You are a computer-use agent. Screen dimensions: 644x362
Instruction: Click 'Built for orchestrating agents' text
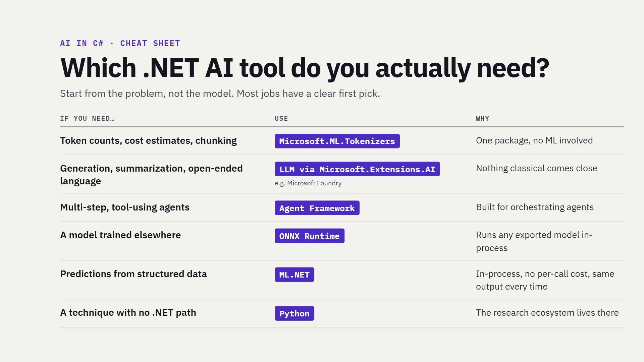click(535, 207)
